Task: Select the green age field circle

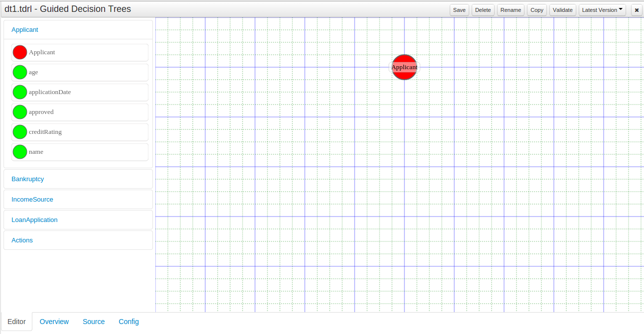Action: (x=20, y=72)
